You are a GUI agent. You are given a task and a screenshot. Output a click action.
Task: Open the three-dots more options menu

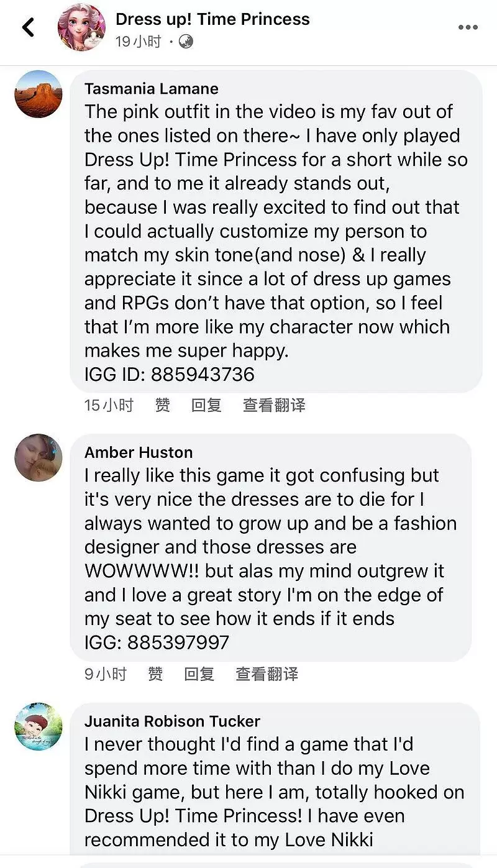click(468, 27)
